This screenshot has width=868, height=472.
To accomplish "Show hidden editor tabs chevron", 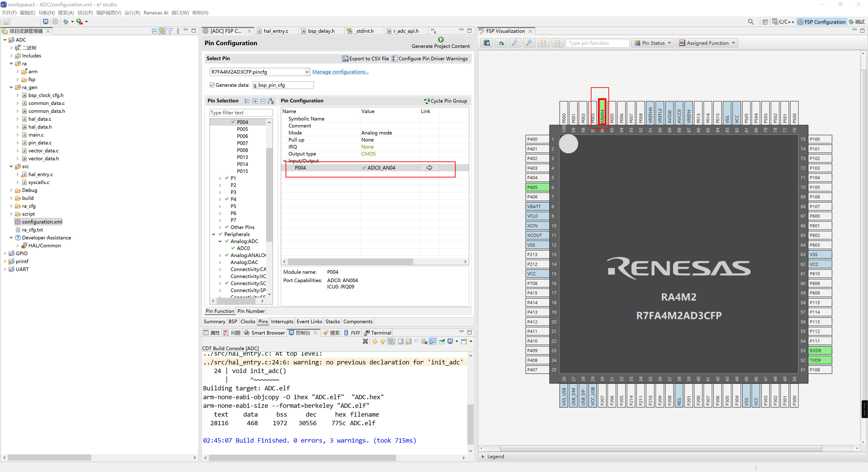I will (x=433, y=31).
